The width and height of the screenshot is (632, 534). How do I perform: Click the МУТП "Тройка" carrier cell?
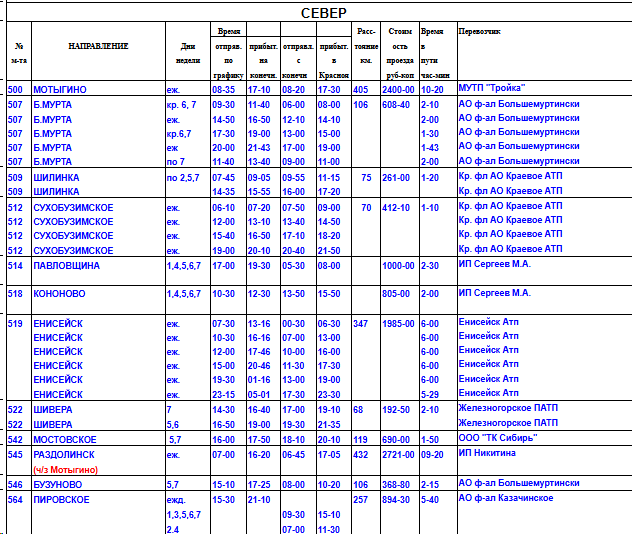click(x=491, y=89)
